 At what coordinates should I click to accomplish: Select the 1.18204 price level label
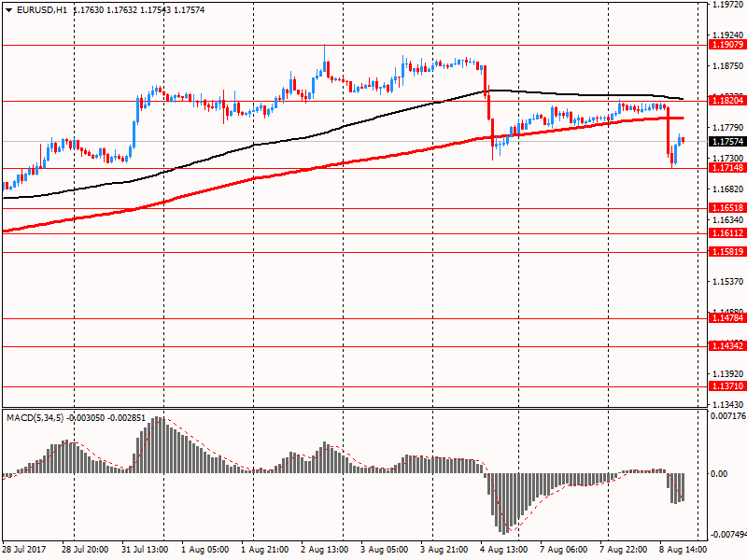tap(727, 101)
